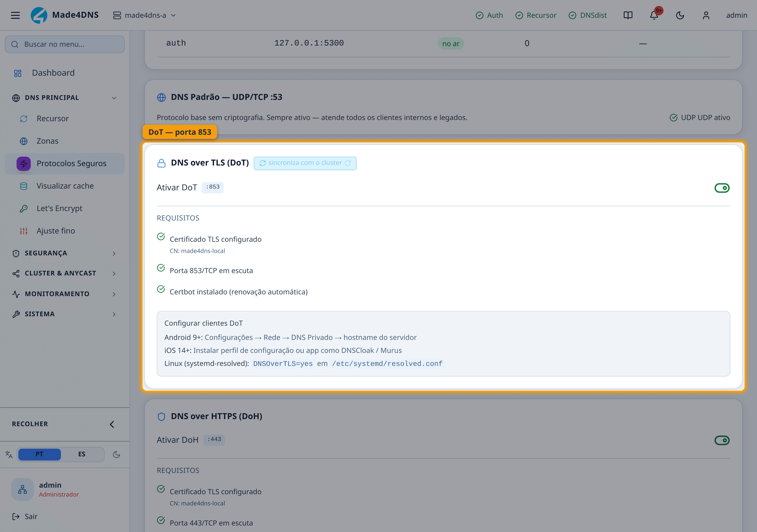Click the Recursor status indicator in header
The width and height of the screenshot is (757, 532).
click(x=536, y=15)
